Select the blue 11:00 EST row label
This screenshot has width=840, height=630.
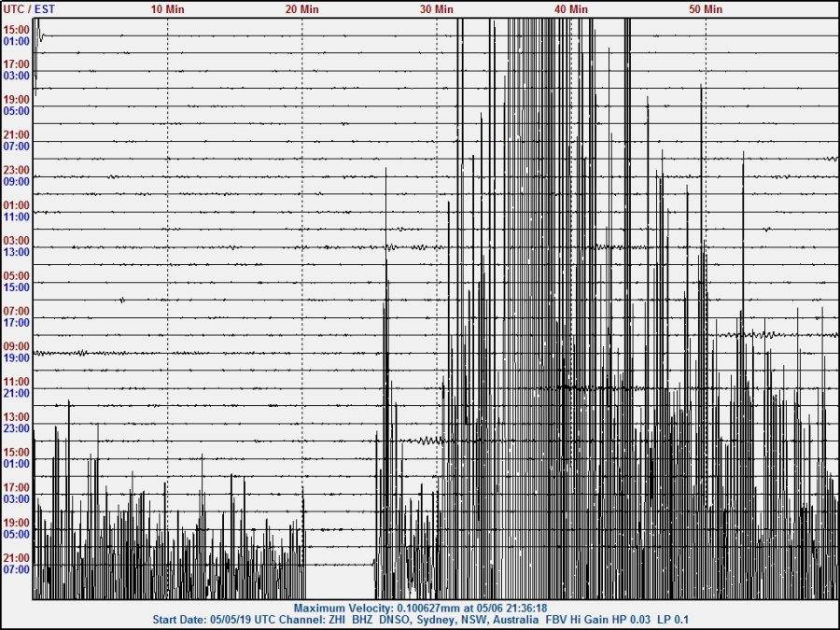tap(16, 217)
